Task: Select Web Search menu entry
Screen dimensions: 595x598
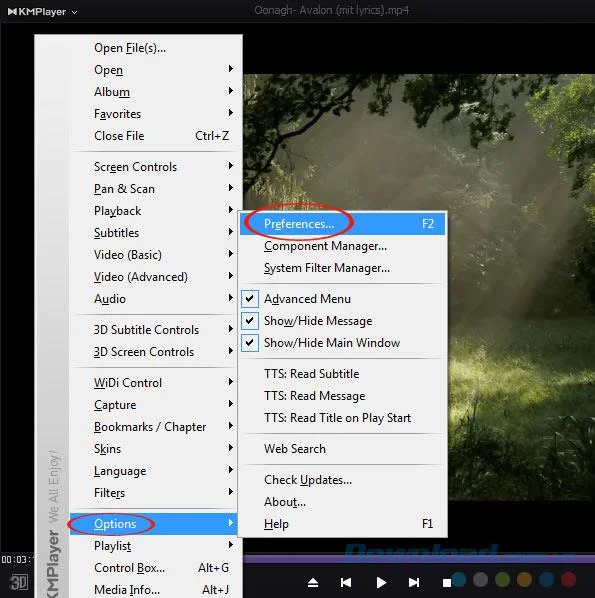Action: click(343, 449)
